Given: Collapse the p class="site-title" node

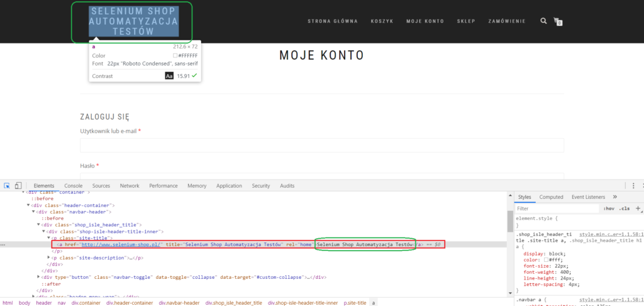Looking at the screenshot, I should click(49, 237).
